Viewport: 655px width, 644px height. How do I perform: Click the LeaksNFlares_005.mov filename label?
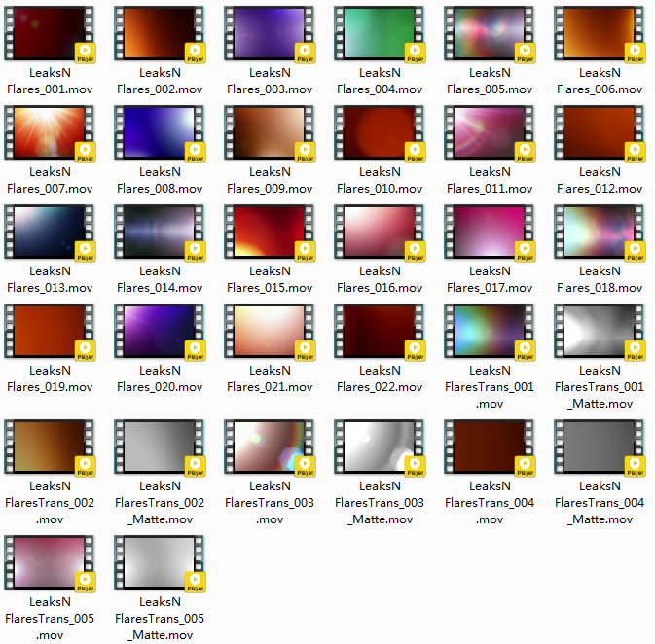coord(489,81)
